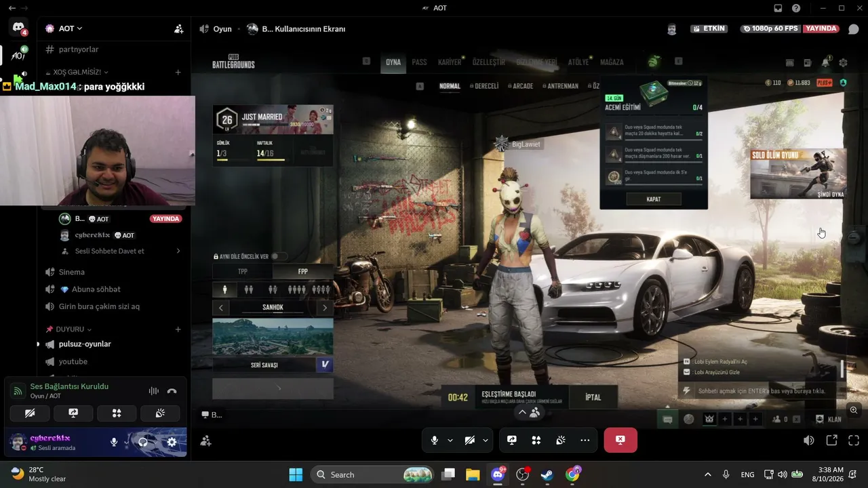This screenshot has width=868, height=488.
Task: Expand microphone input options arrow
Action: tap(450, 440)
